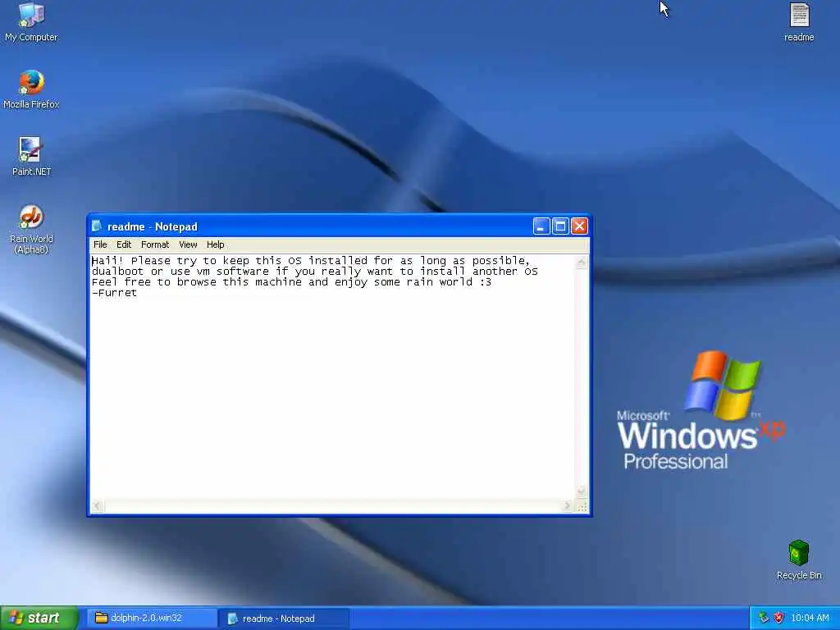The image size is (840, 630).
Task: Click the Notepad icon in title bar
Action: (97, 226)
